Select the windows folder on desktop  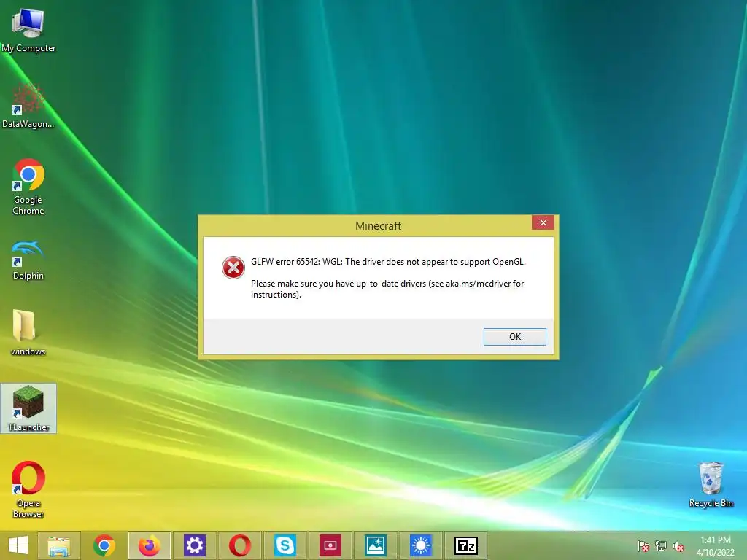[x=28, y=332]
